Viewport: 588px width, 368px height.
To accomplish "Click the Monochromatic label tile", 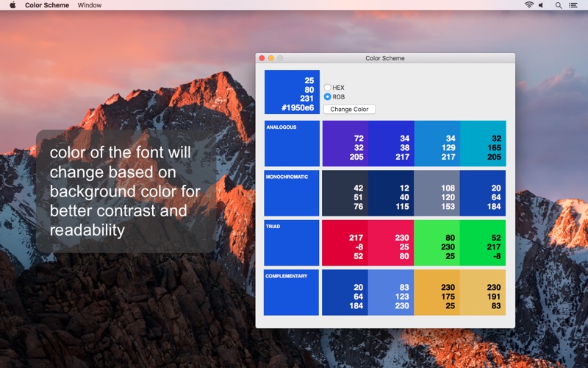I will 292,193.
